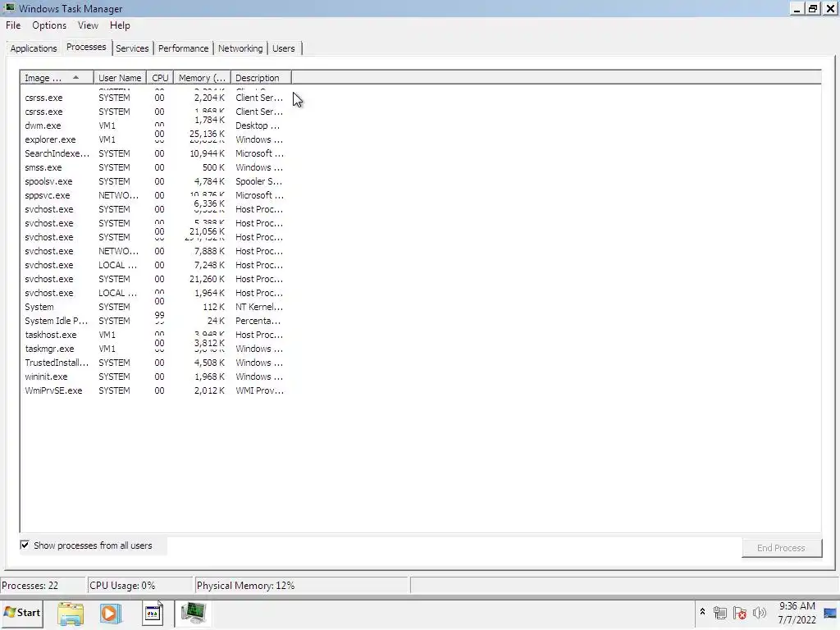
Task: Switch to the Services tab
Action: pyautogui.click(x=132, y=48)
